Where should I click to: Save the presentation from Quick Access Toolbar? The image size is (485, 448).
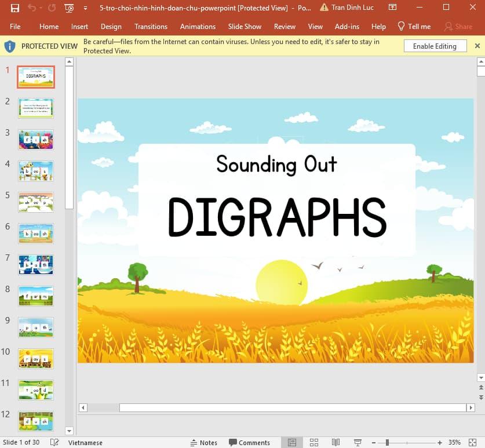coord(14,8)
